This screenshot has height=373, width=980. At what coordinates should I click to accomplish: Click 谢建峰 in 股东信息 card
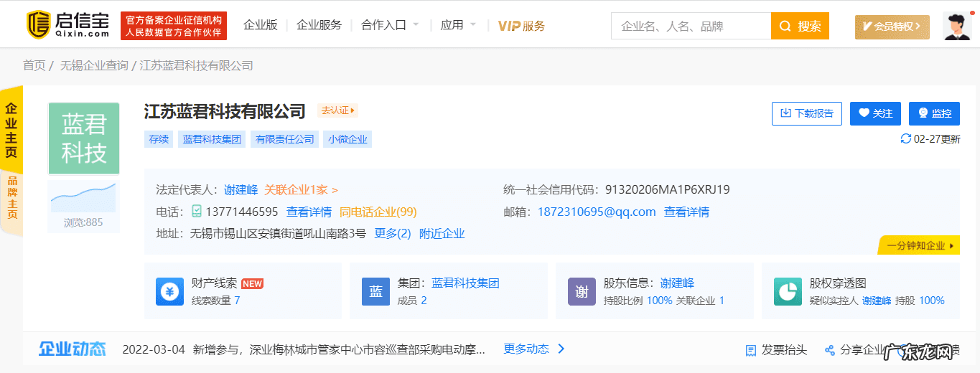pos(677,283)
